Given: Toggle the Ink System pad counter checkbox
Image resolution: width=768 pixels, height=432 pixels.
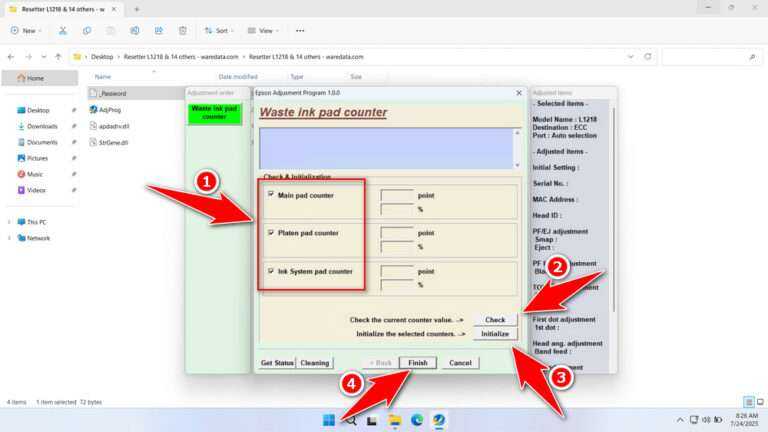Looking at the screenshot, I should 271,270.
